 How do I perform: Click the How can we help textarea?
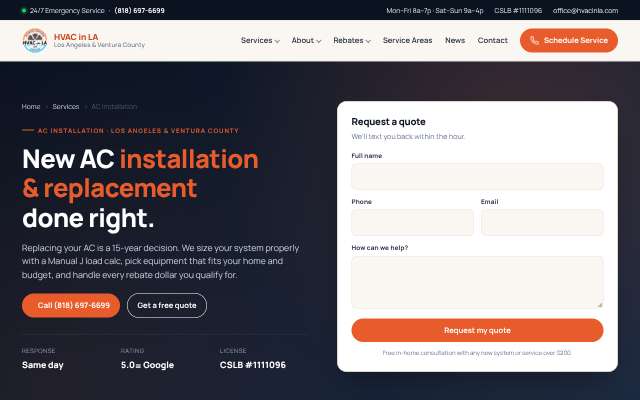477,282
